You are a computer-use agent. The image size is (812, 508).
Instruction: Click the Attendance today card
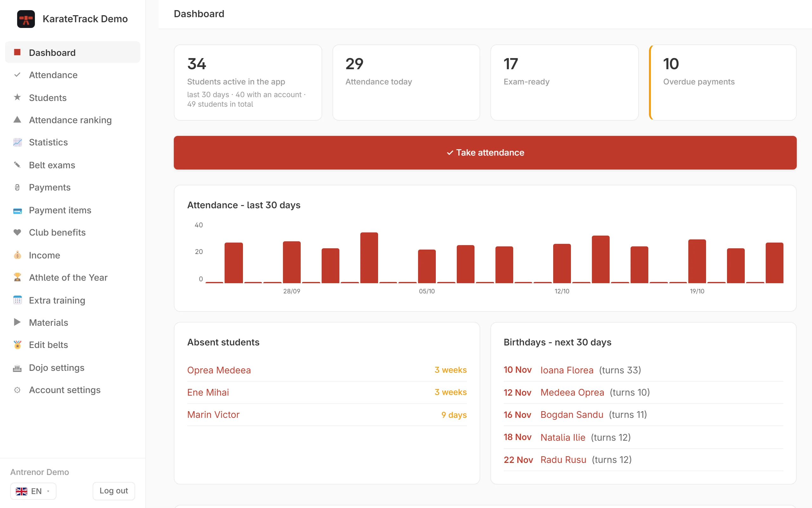tap(406, 83)
